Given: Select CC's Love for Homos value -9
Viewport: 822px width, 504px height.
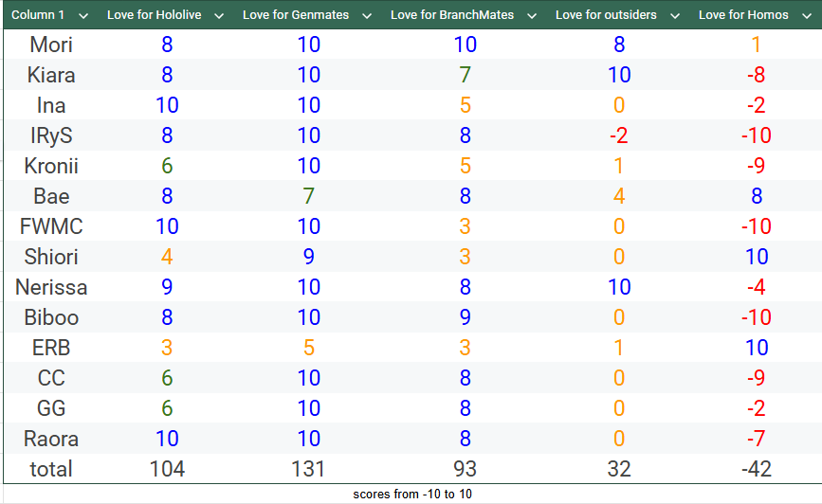Looking at the screenshot, I should click(x=756, y=378).
